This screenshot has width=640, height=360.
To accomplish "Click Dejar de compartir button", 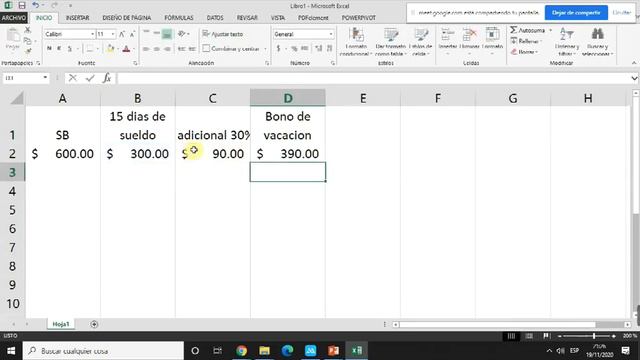I will point(576,13).
